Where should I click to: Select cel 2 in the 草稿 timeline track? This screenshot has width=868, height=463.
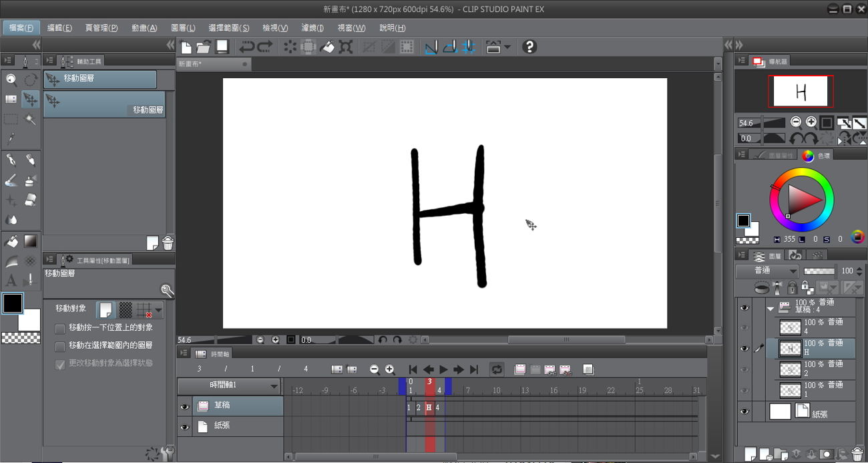(x=419, y=408)
